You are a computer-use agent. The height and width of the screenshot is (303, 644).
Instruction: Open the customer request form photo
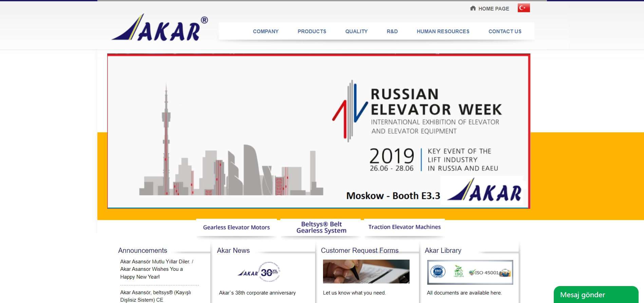pyautogui.click(x=366, y=271)
